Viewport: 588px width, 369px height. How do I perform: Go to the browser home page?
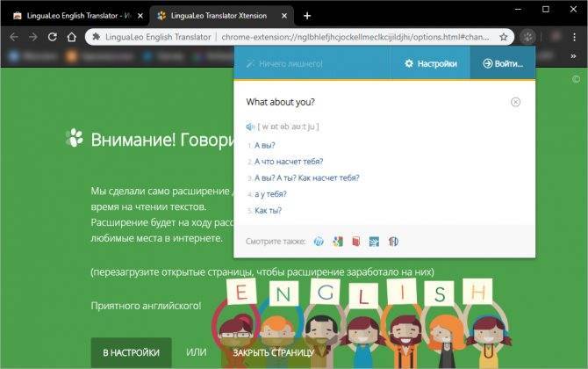[72, 37]
